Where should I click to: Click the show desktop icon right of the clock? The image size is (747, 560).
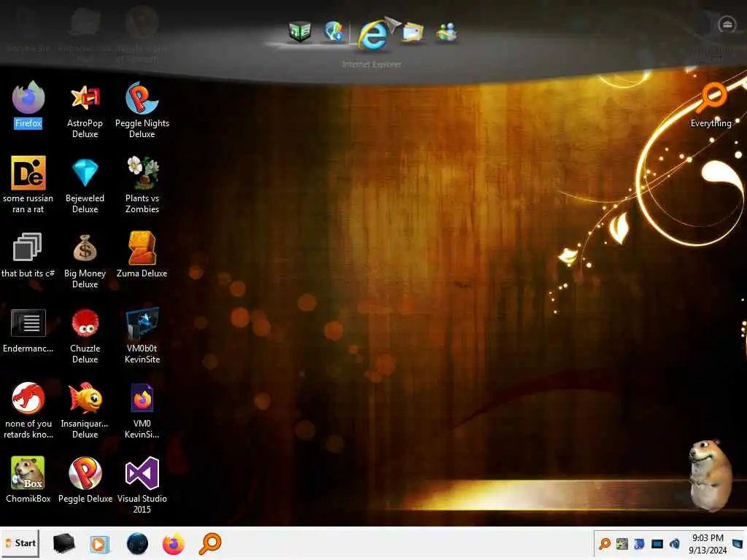pyautogui.click(x=738, y=543)
